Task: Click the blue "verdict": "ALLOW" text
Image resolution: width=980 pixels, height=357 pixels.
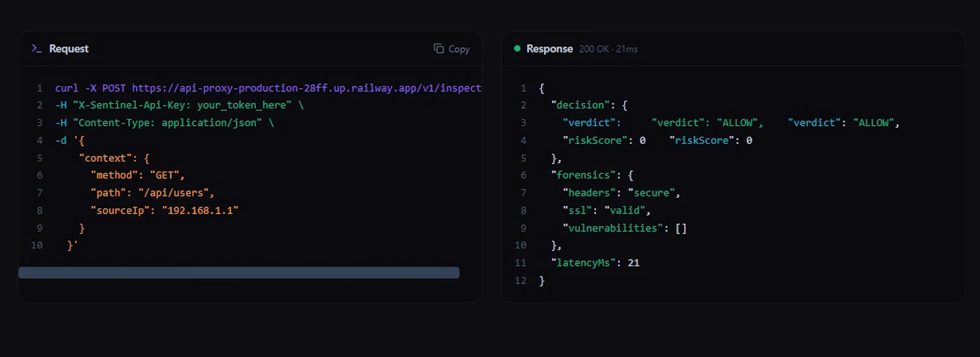Action: click(x=843, y=123)
